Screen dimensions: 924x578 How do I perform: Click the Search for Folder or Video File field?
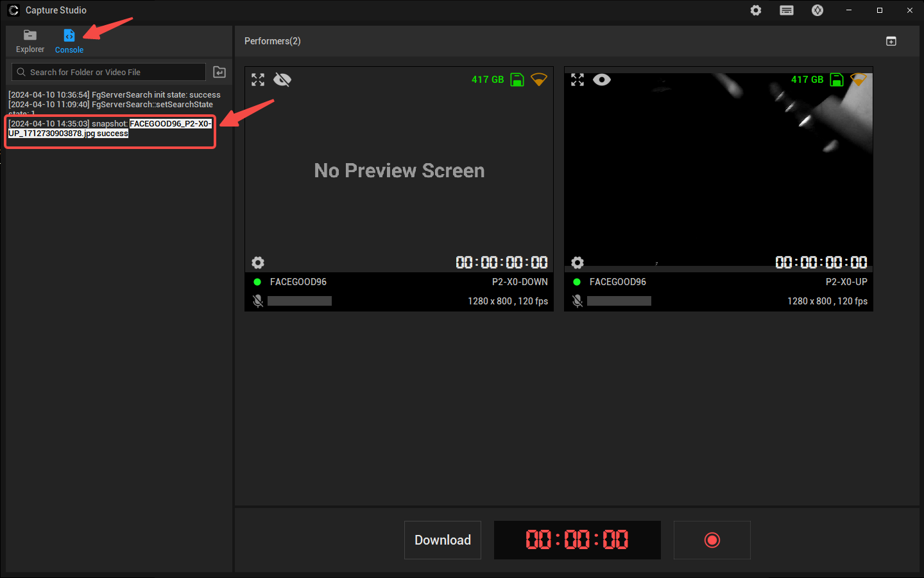[x=109, y=72]
